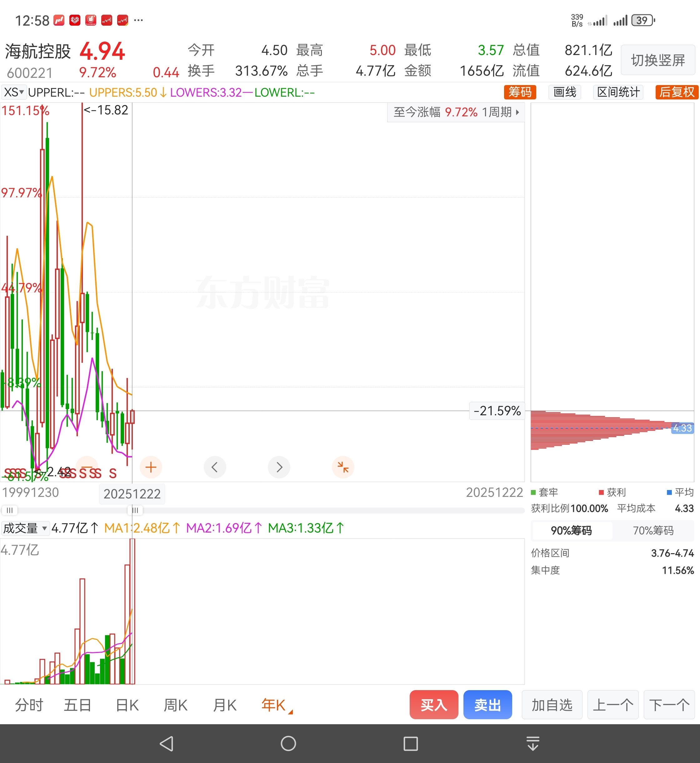Tap the orange shrink arrows icon
Viewport: 700px width, 763px height.
tap(343, 467)
